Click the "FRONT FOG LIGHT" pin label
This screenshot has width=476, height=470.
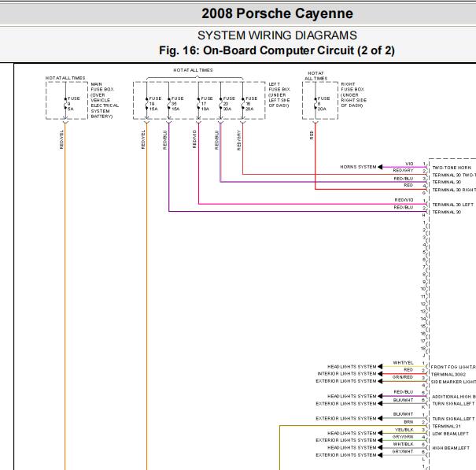click(x=453, y=367)
